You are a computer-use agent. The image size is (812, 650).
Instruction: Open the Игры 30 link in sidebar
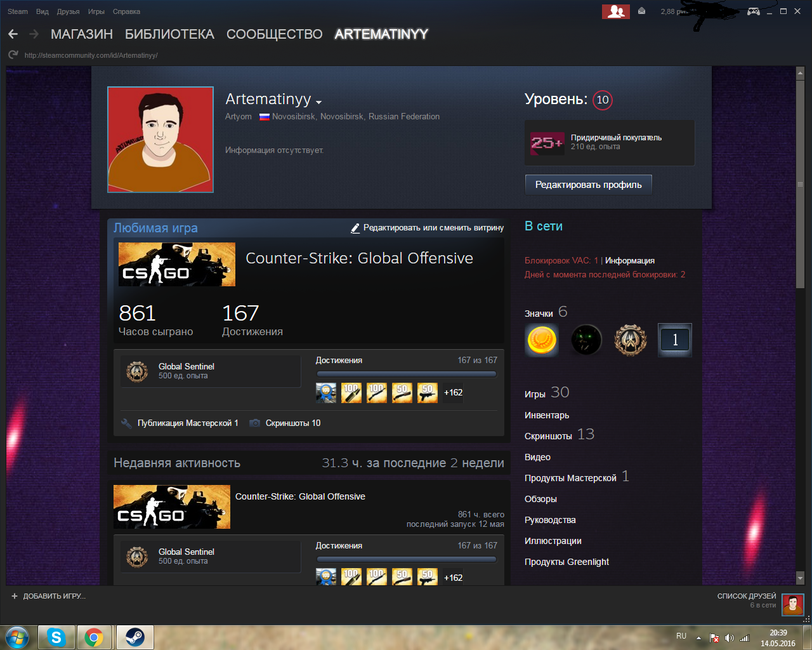coord(547,393)
